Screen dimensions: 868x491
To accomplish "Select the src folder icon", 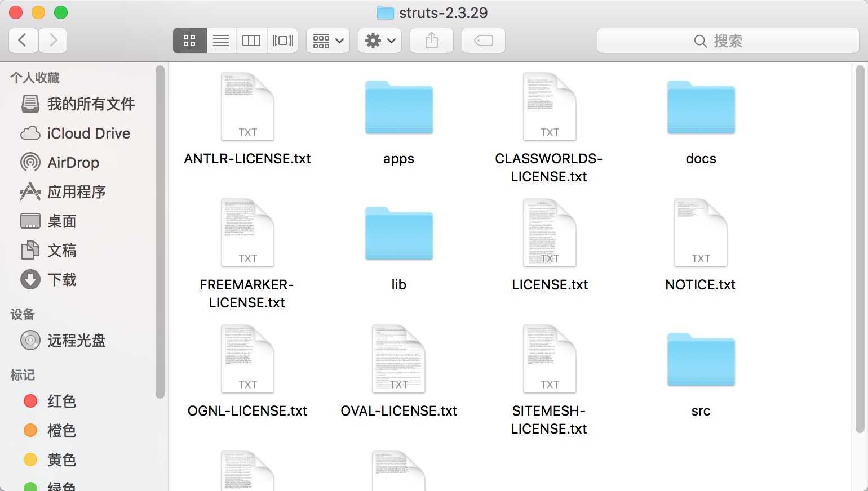I will coord(701,360).
